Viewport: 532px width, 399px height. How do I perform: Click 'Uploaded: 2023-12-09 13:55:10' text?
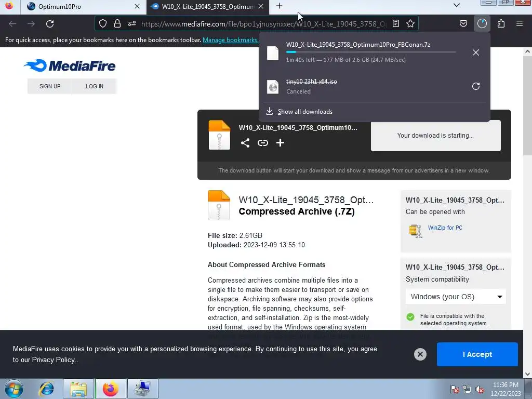[256, 245]
